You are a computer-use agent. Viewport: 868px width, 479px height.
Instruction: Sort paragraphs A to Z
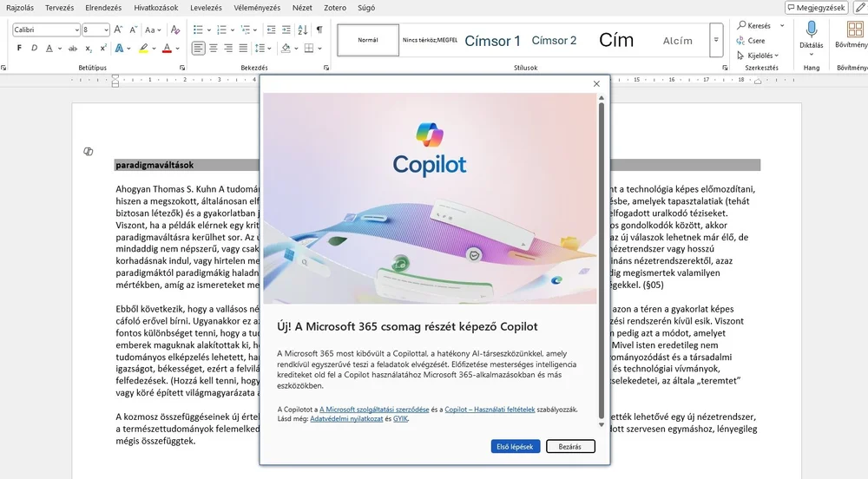coord(302,30)
